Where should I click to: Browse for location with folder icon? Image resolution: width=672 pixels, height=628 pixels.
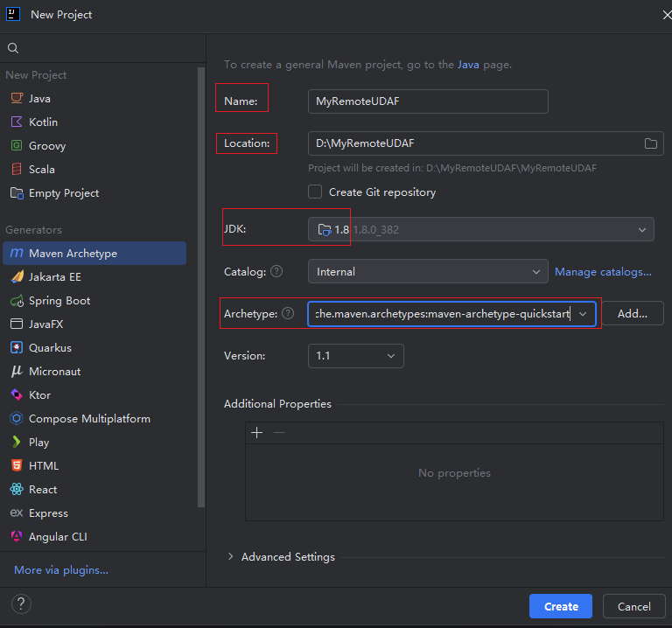click(x=651, y=143)
